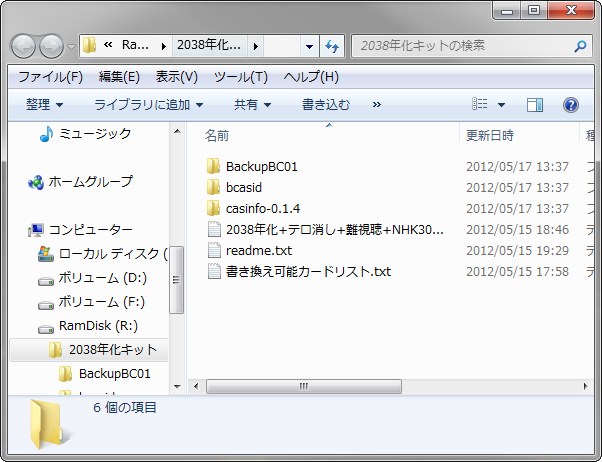The width and height of the screenshot is (602, 462).
Task: Open the 共有 dropdown
Action: 252,104
